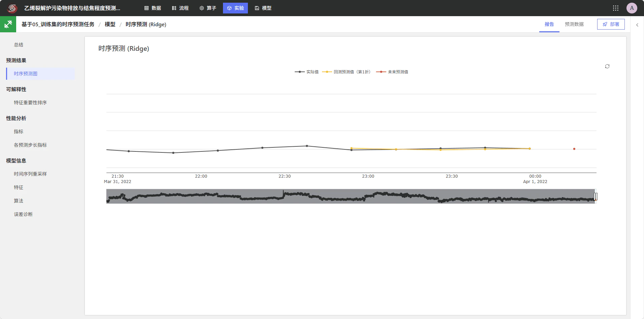This screenshot has height=319, width=644.
Task: Click the 可解释性 section heading
Action: coord(16,89)
